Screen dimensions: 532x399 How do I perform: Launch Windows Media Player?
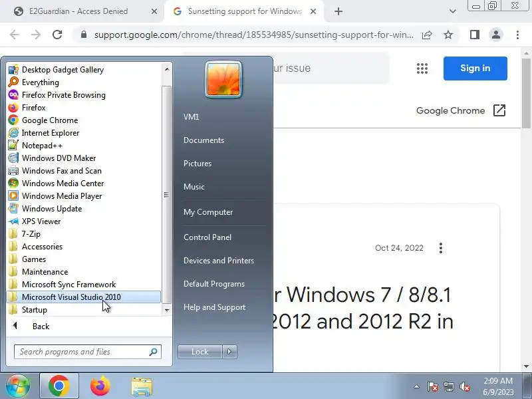pyautogui.click(x=84, y=196)
